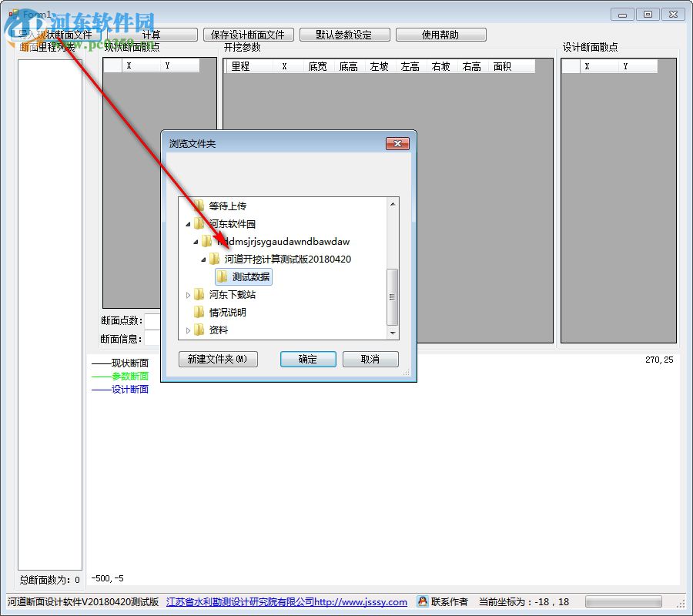Click the 底宽 column header
The width and height of the screenshot is (693, 616).
(318, 66)
